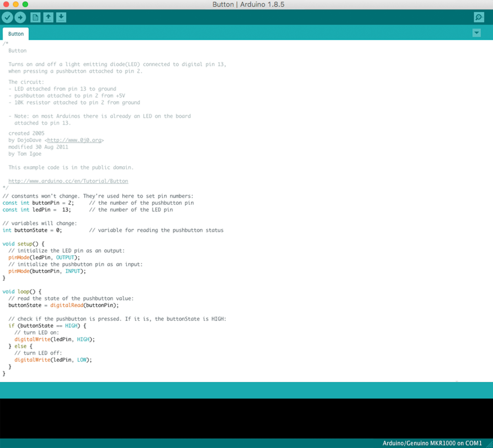Open the arduino.cc Tutorial/Button link
This screenshot has width=493, height=448.
[68, 181]
